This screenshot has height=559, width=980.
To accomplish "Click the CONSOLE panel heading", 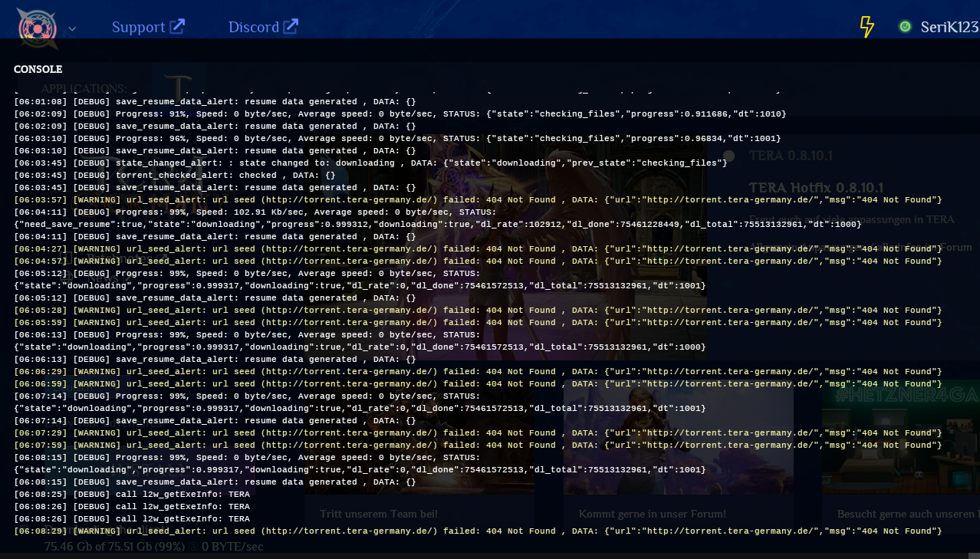I will (38, 69).
